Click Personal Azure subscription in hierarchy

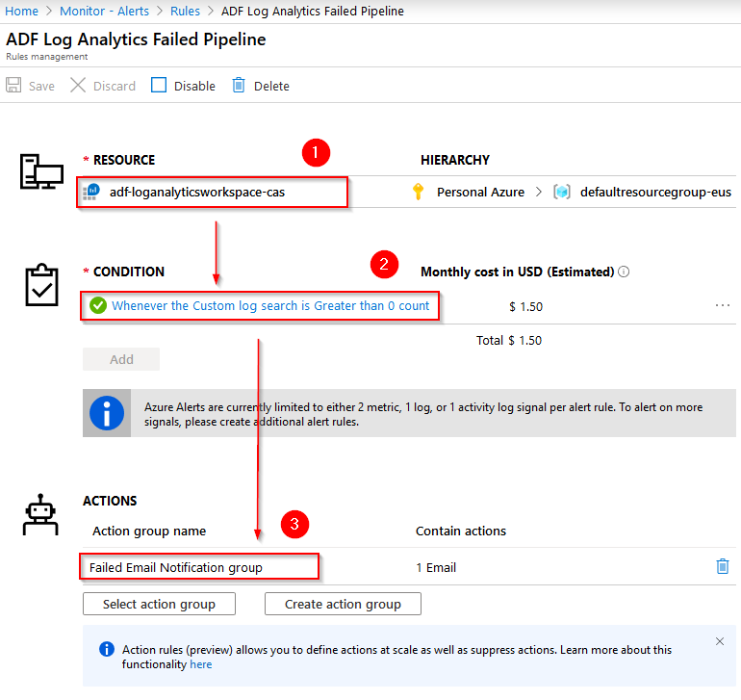(x=480, y=192)
